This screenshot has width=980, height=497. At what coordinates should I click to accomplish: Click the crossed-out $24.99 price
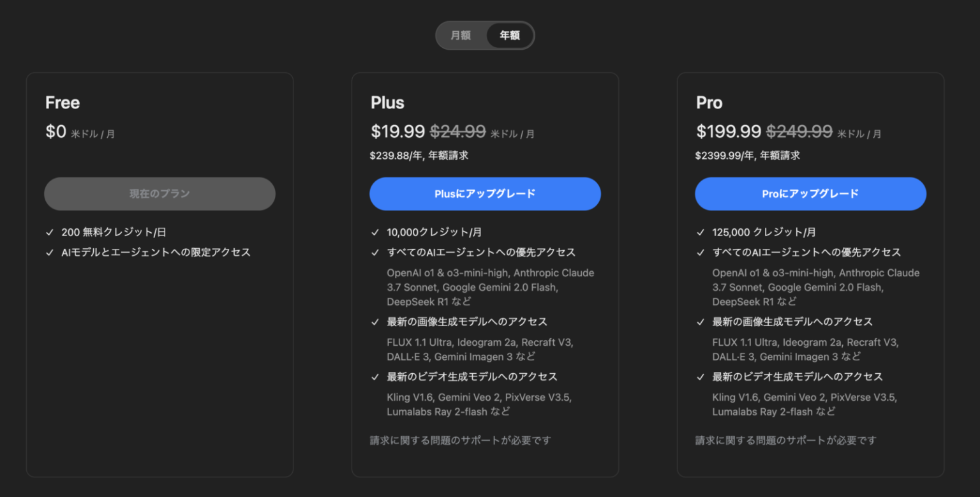pos(457,131)
